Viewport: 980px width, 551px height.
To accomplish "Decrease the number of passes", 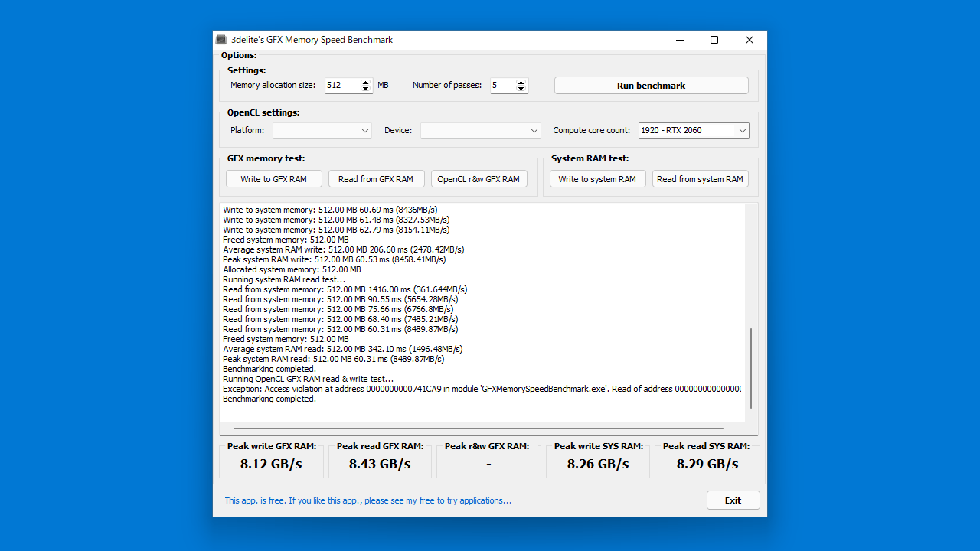I will coord(521,89).
